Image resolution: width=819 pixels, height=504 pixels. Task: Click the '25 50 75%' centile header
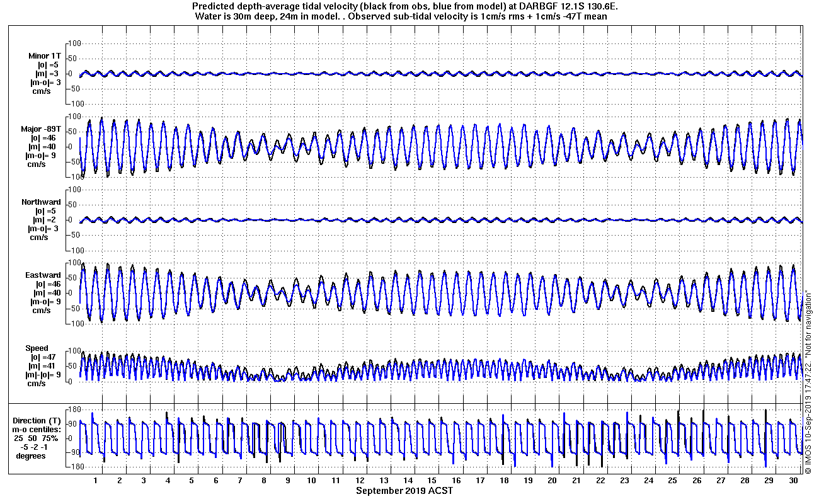(x=37, y=438)
